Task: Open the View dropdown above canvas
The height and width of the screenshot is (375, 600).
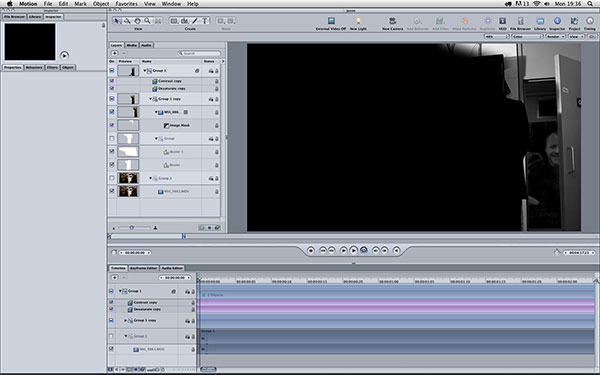Action: coord(576,37)
